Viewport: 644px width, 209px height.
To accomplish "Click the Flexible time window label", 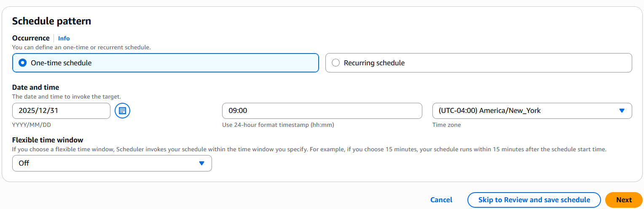I will pos(48,140).
